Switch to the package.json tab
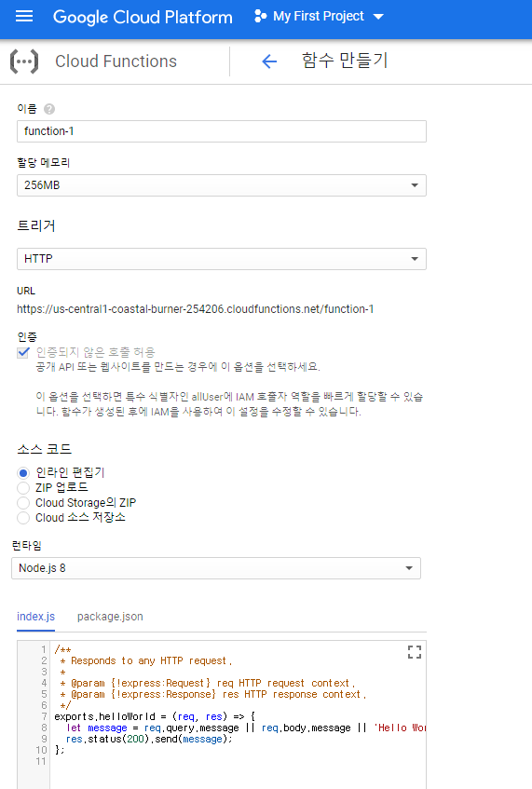 (110, 617)
